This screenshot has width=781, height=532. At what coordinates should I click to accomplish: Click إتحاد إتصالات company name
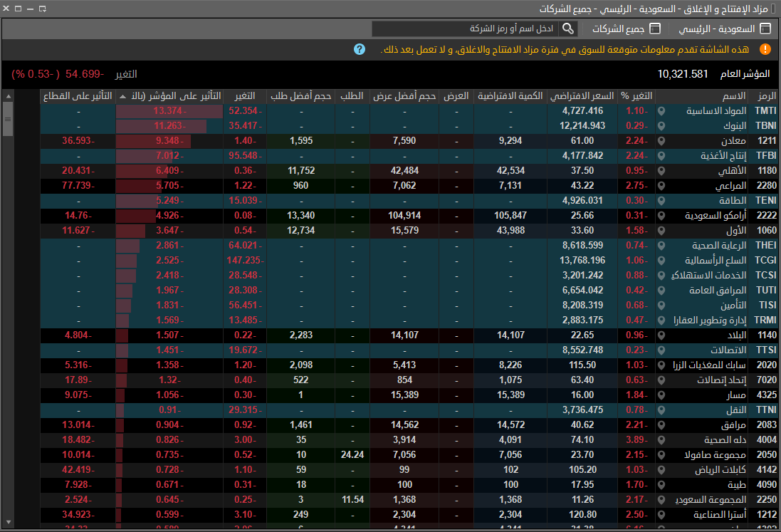click(x=721, y=380)
